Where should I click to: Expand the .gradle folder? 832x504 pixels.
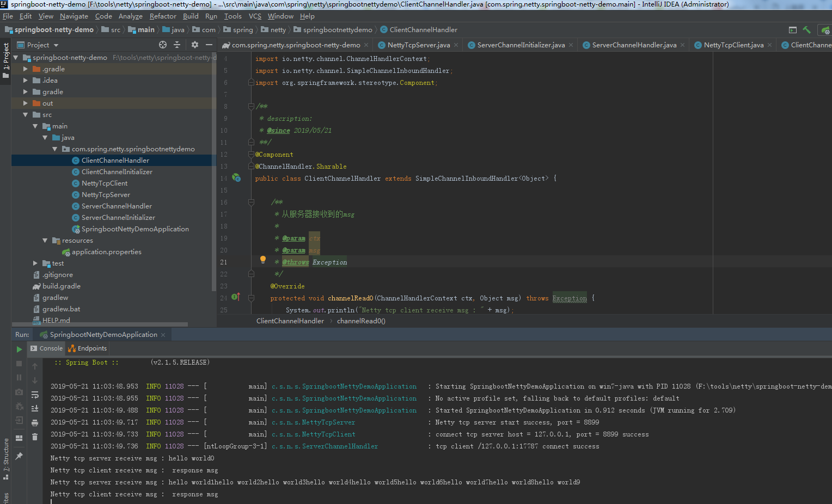point(26,69)
